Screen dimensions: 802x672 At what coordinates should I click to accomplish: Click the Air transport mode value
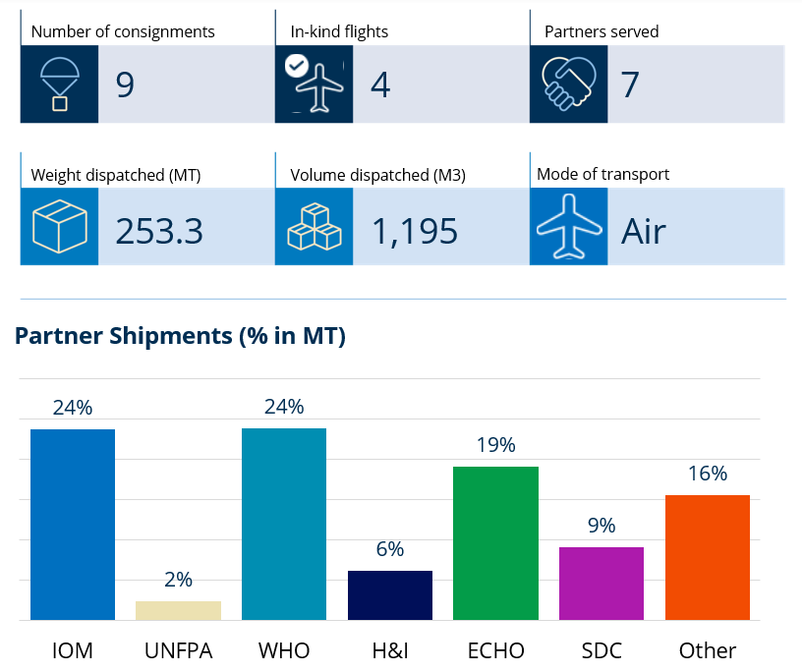(644, 231)
